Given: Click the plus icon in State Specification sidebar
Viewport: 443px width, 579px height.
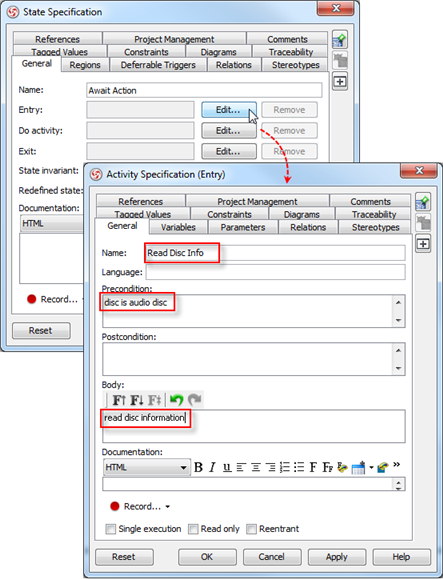Looking at the screenshot, I should coord(340,81).
